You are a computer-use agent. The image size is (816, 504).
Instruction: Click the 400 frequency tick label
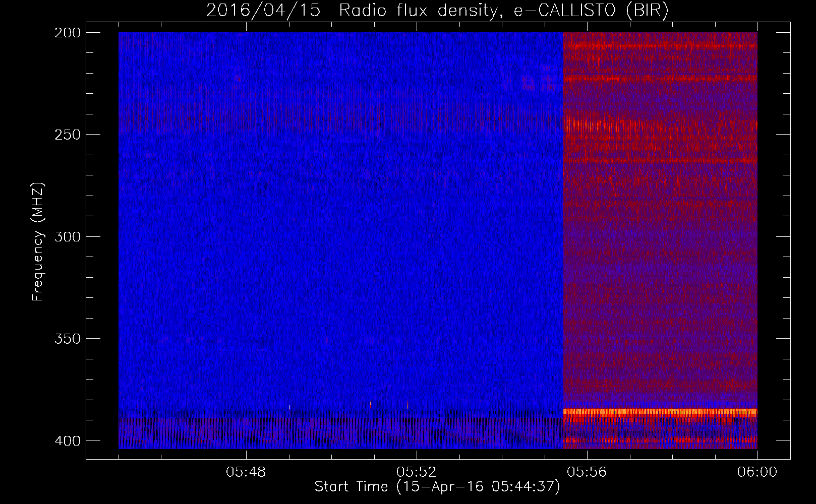click(x=68, y=441)
